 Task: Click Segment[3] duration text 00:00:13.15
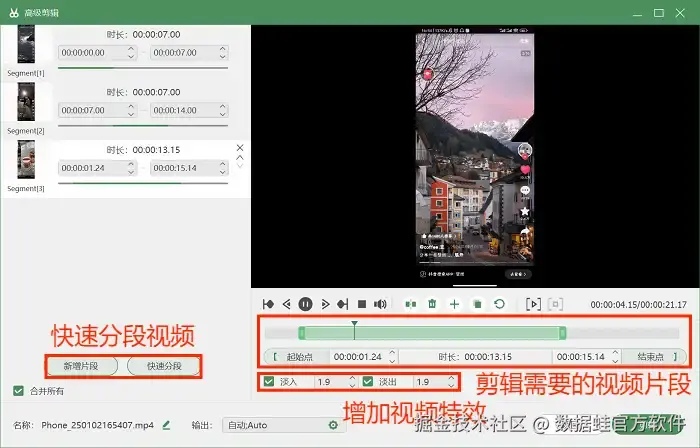coord(156,150)
